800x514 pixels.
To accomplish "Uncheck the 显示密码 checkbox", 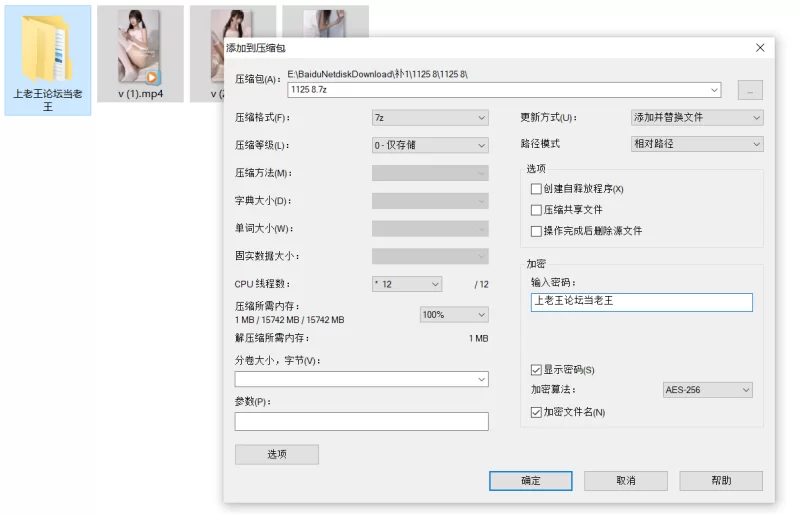I will 536,370.
